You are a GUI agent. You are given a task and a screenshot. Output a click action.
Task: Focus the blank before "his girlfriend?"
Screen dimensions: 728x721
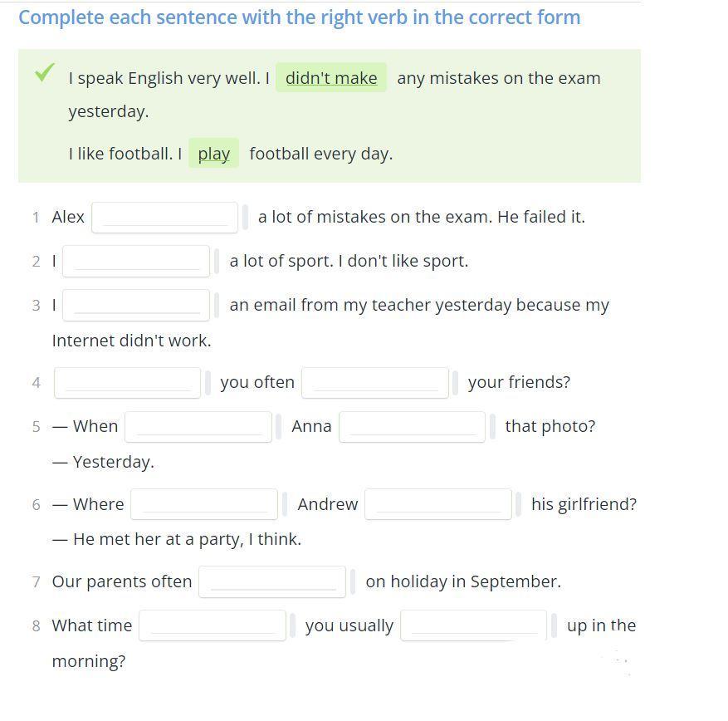438,504
